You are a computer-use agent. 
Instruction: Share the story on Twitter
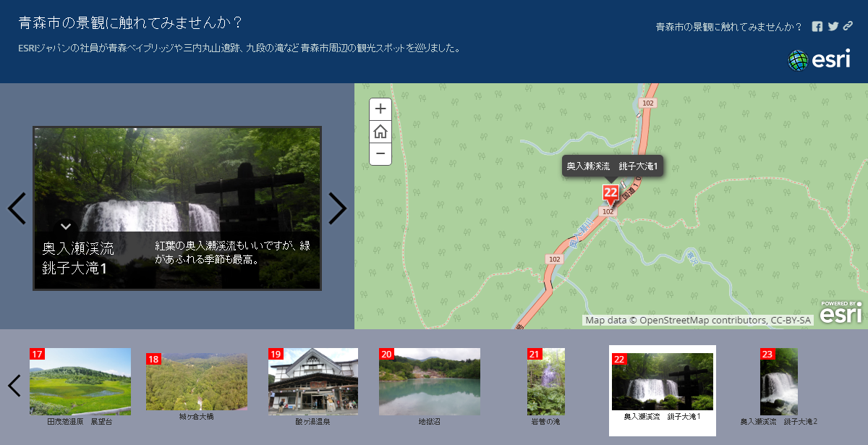click(x=832, y=26)
